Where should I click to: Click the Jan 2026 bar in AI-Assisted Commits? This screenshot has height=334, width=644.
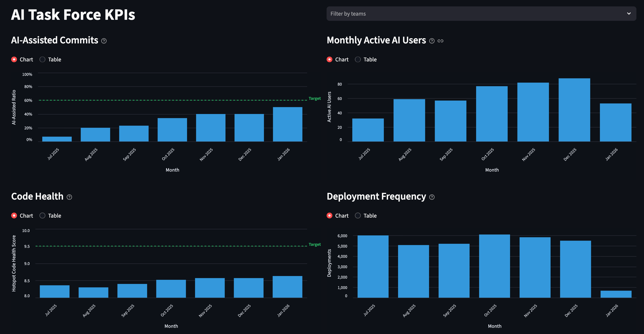(x=287, y=124)
